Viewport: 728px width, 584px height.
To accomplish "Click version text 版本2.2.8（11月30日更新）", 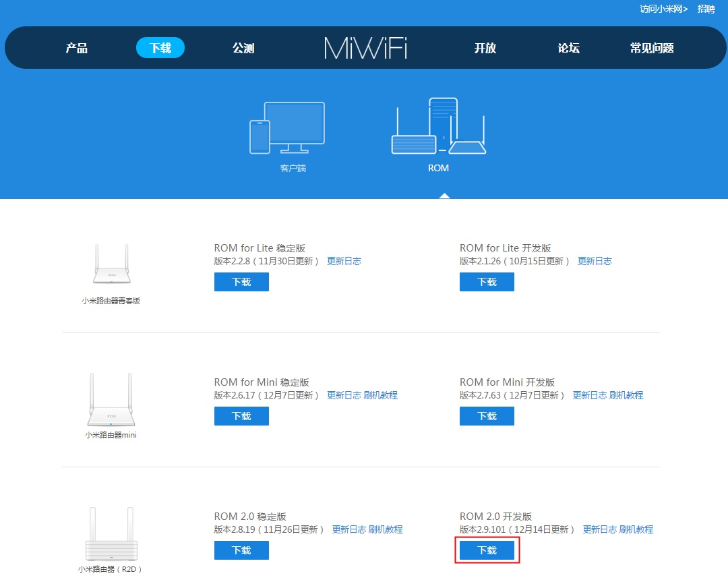I will point(266,261).
